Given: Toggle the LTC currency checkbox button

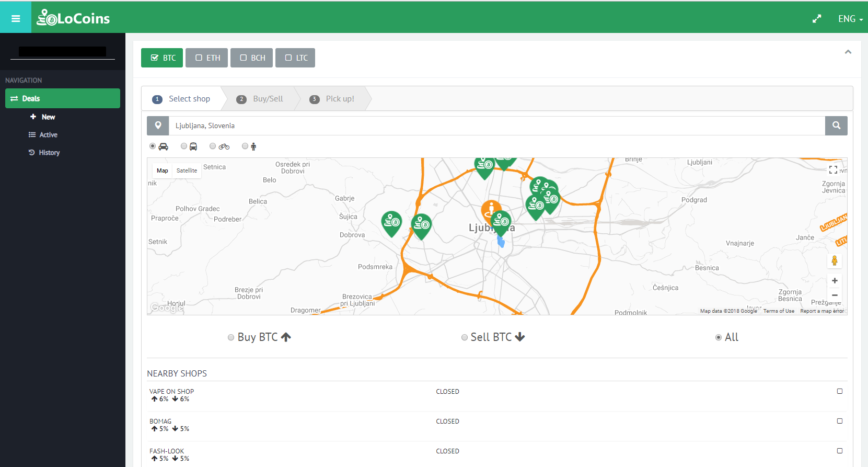Looking at the screenshot, I should coord(295,58).
